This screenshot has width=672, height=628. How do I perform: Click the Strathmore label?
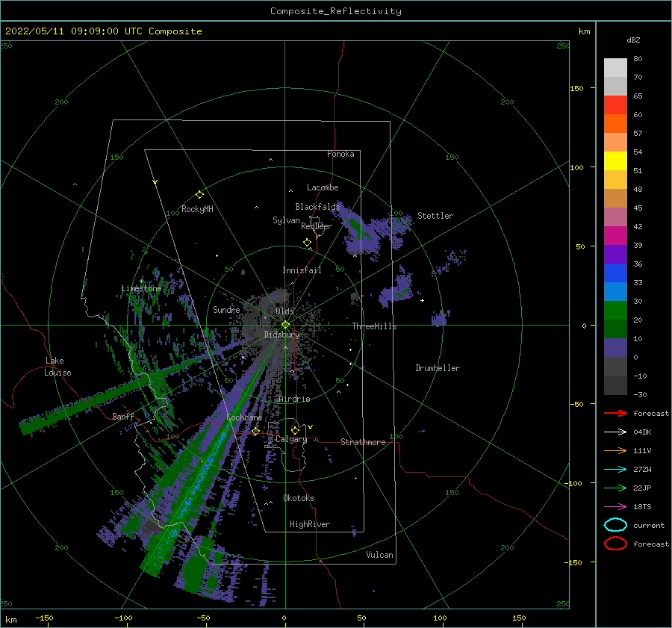(363, 442)
